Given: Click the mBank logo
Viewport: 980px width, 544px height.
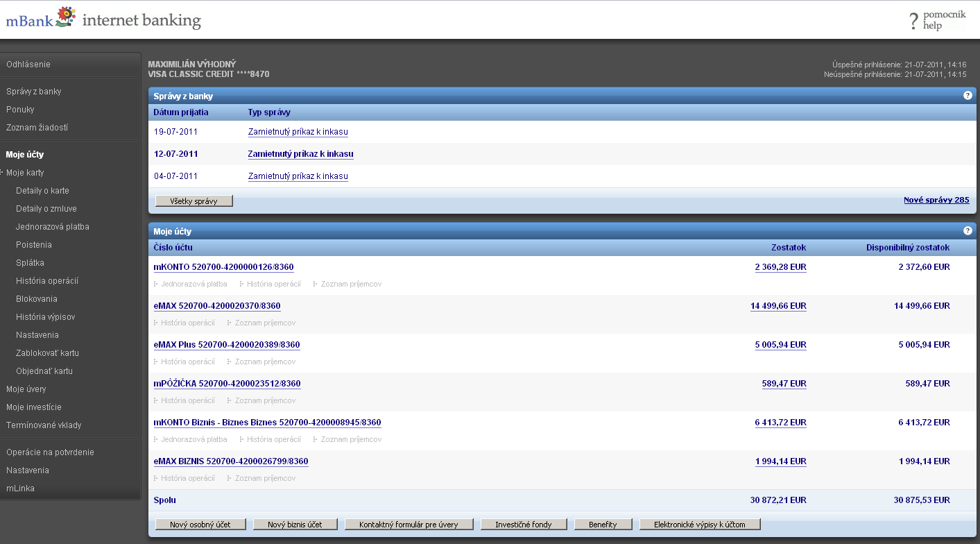Looking at the screenshot, I should tap(40, 18).
